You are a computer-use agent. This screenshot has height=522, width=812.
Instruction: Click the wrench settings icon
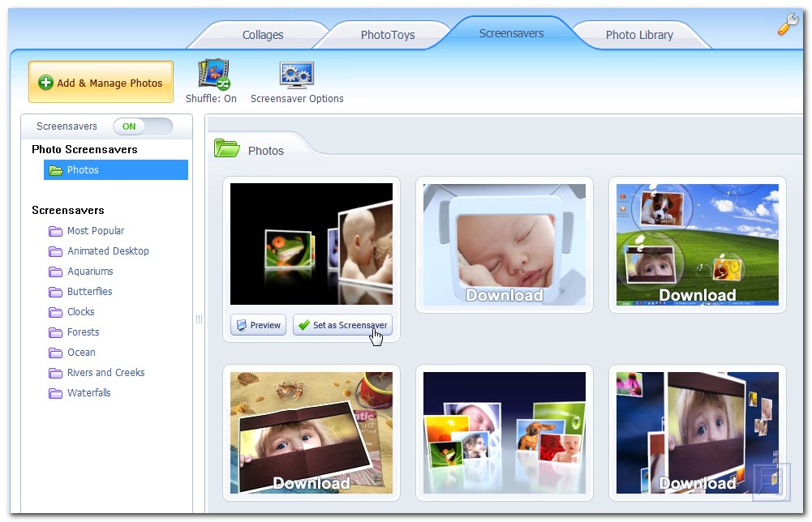[788, 25]
